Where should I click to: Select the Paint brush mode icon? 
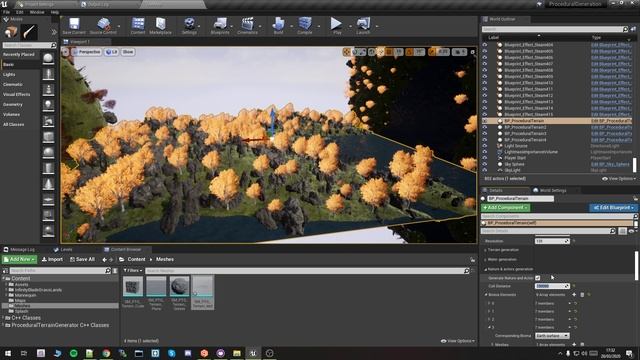(x=29, y=32)
